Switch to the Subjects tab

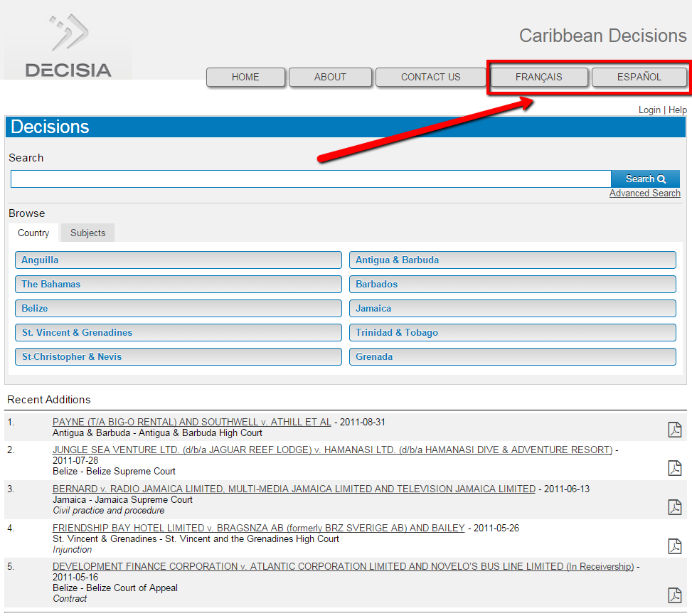87,233
